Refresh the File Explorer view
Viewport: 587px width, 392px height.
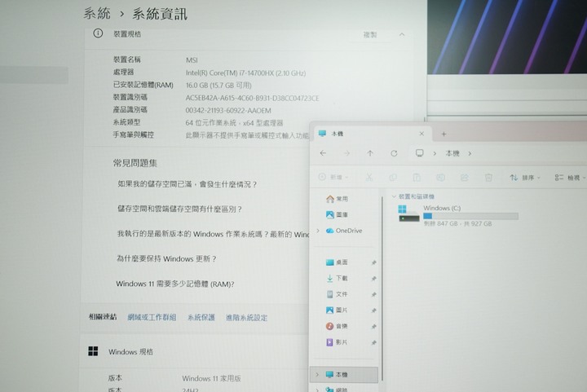click(x=394, y=153)
